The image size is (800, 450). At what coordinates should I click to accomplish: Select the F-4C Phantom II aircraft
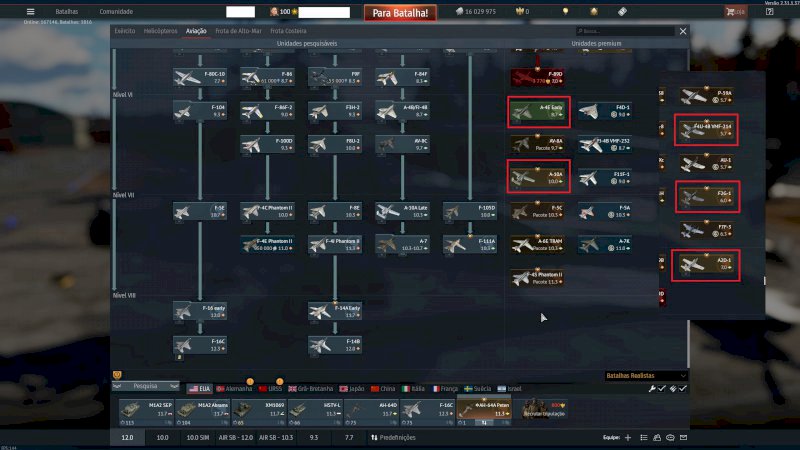pos(267,211)
